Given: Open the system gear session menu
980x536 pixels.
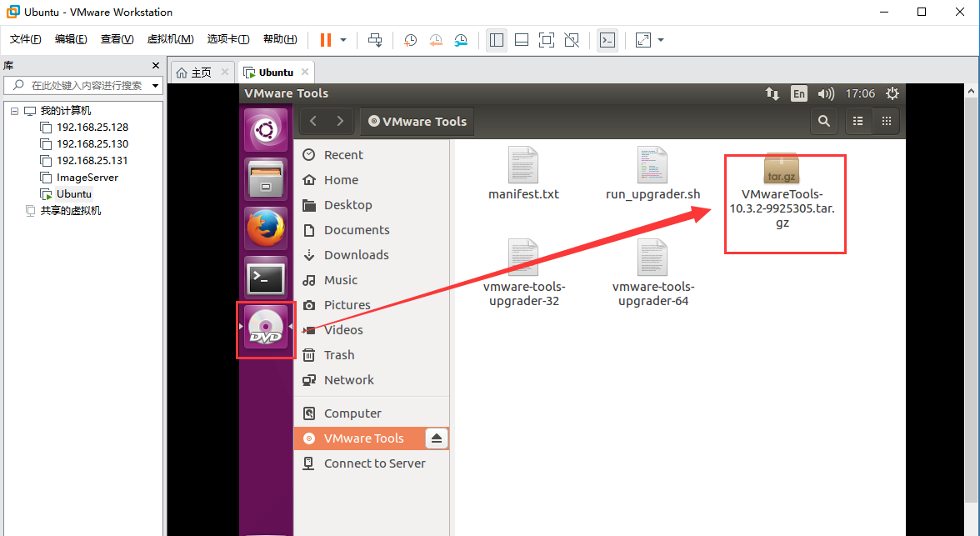Looking at the screenshot, I should click(x=892, y=94).
